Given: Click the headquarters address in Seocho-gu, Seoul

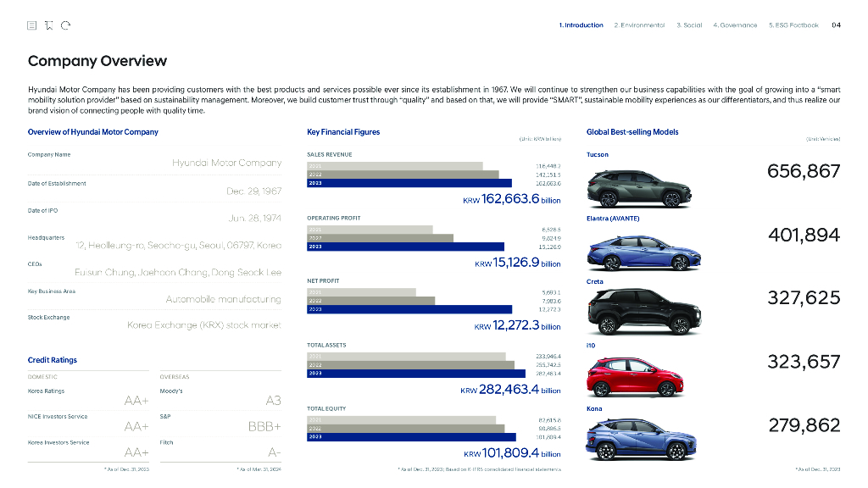Looking at the screenshot, I should pos(179,245).
